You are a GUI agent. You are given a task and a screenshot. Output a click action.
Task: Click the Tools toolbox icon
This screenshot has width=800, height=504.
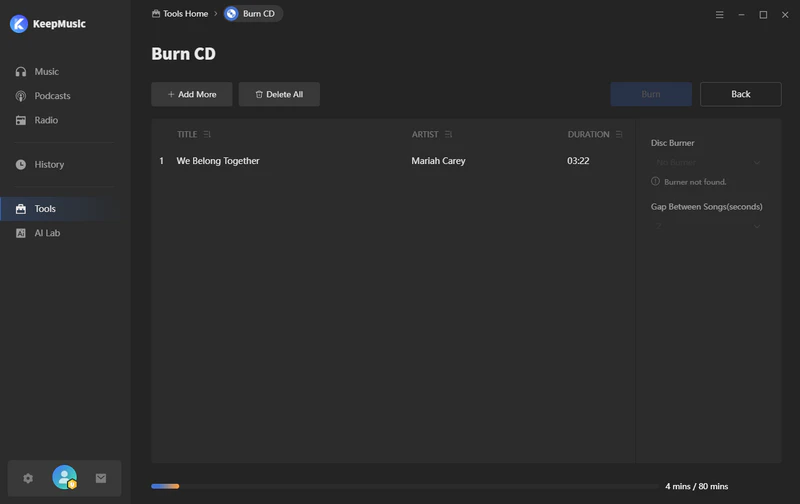21,209
